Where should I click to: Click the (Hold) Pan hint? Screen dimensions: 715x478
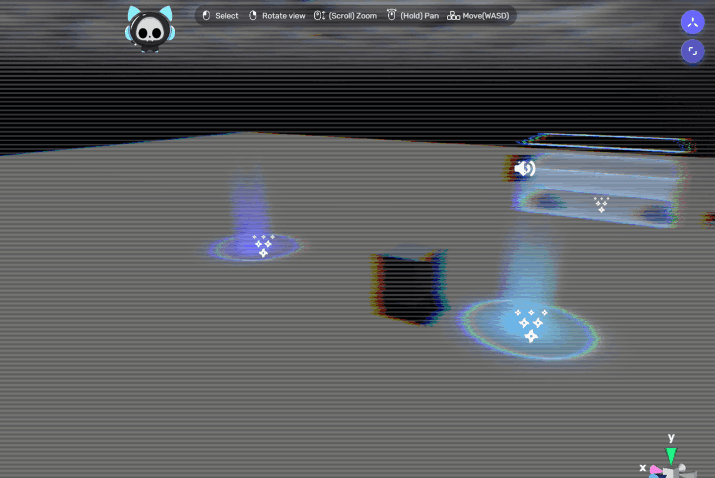coord(412,16)
